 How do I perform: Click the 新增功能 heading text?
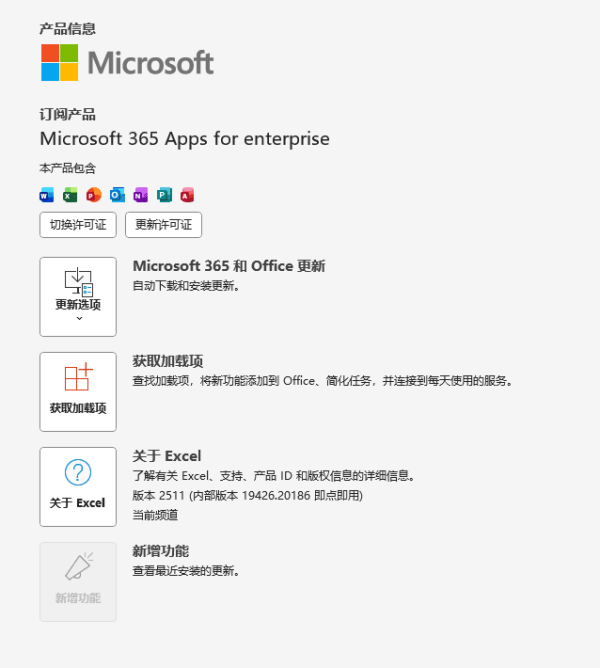point(160,551)
